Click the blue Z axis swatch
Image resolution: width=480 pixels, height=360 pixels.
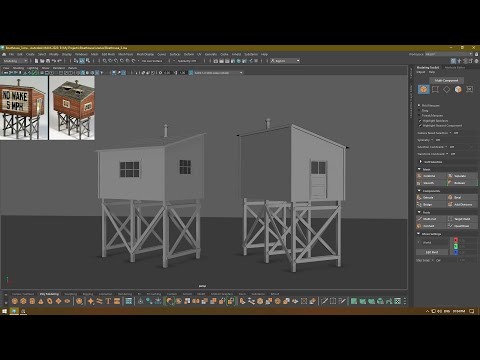(x=456, y=253)
